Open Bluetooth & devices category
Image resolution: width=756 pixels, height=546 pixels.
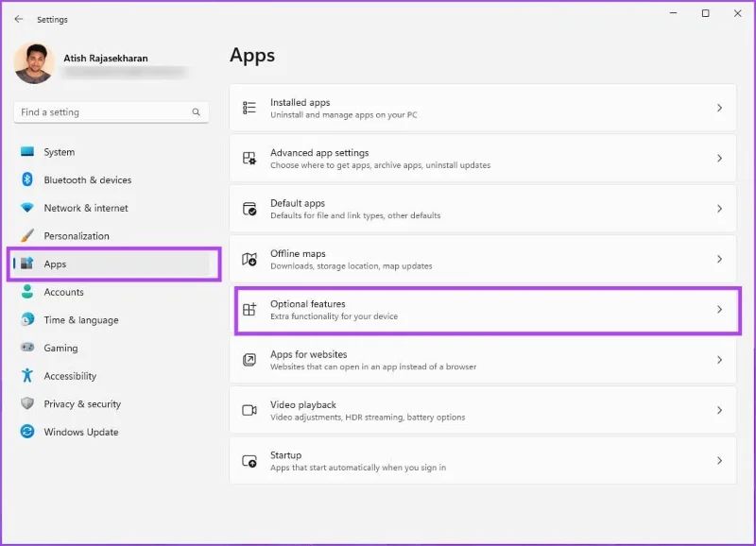click(88, 180)
